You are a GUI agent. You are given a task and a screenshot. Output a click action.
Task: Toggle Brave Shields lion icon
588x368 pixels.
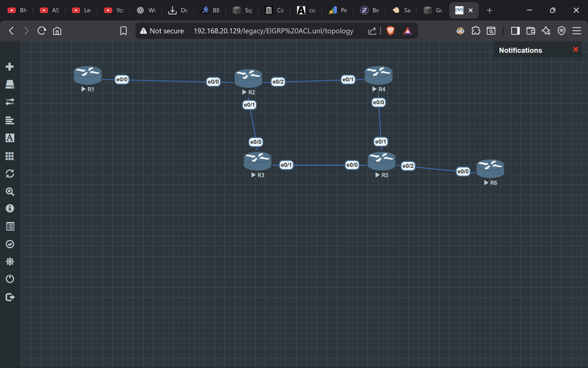tap(390, 31)
